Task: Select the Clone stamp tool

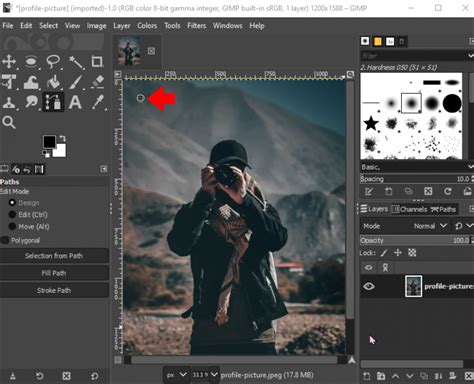Action: coord(9,102)
